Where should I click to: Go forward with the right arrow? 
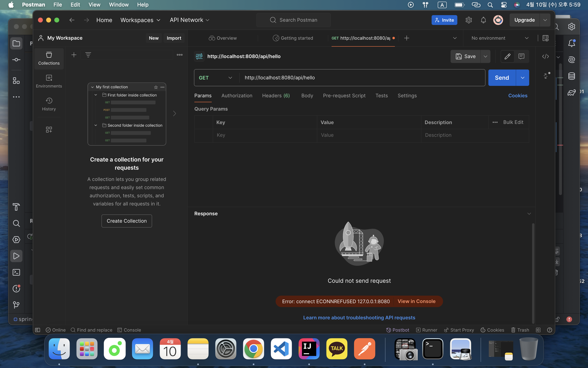coord(87,20)
